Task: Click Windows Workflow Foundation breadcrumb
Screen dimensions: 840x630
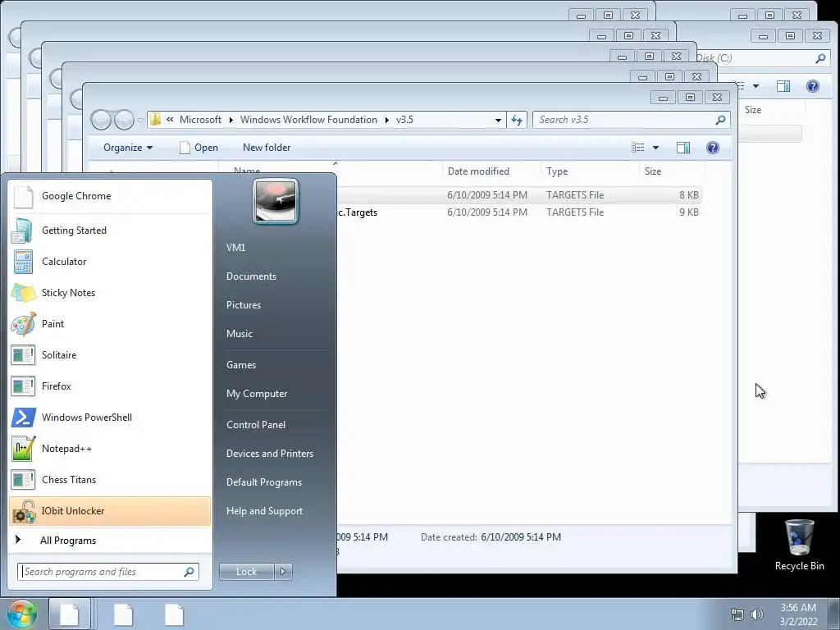Action: pyautogui.click(x=308, y=120)
